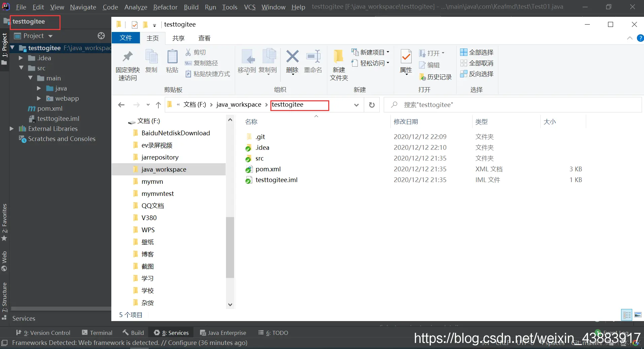Open recent locations dropdown arrow
Viewport: 644px width, 349px height.
point(148,105)
